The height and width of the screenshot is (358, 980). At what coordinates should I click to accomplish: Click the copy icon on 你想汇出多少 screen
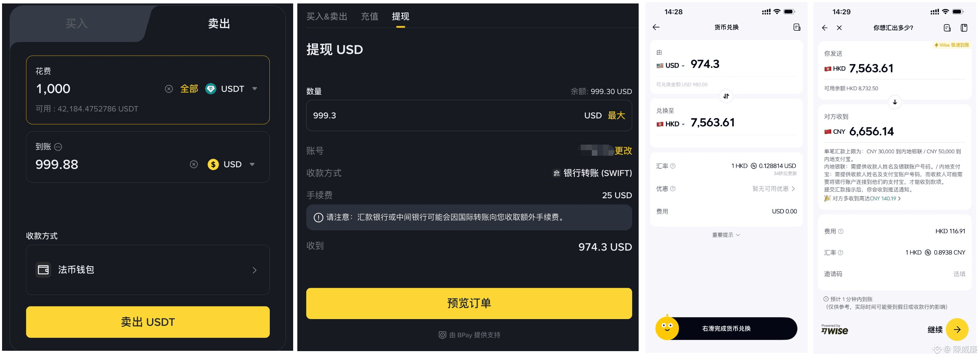965,28
